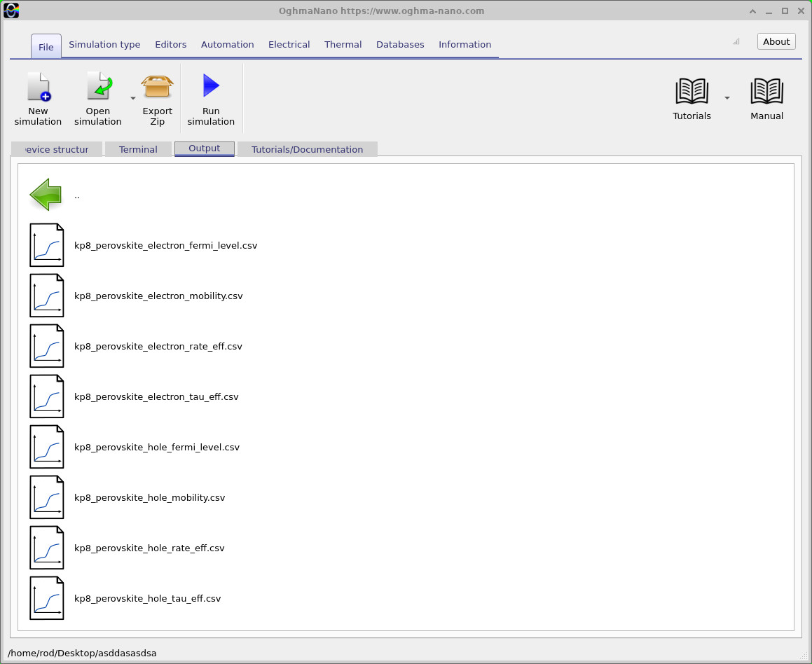The width and height of the screenshot is (812, 664).
Task: Click the kp8_perovskite_hole_mobility.csv plot icon
Action: (x=47, y=497)
